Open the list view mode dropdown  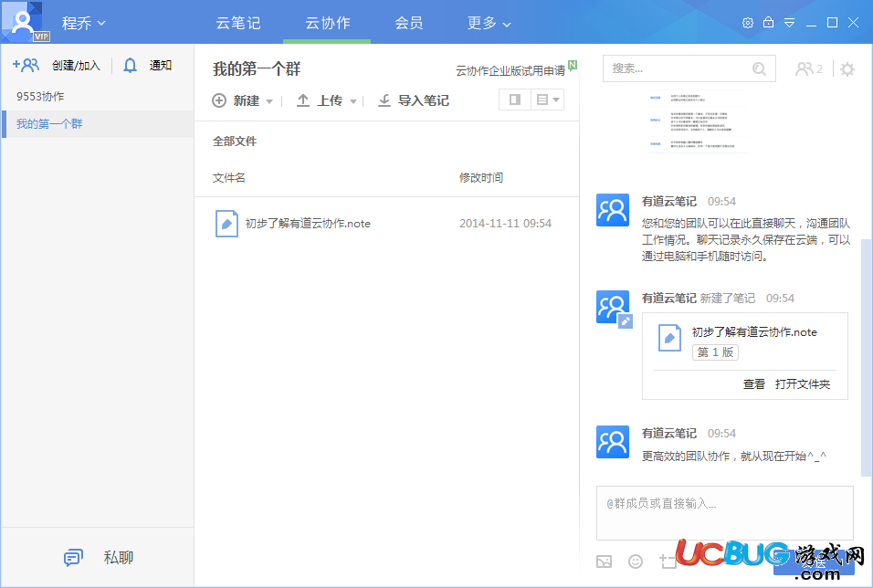click(x=548, y=100)
